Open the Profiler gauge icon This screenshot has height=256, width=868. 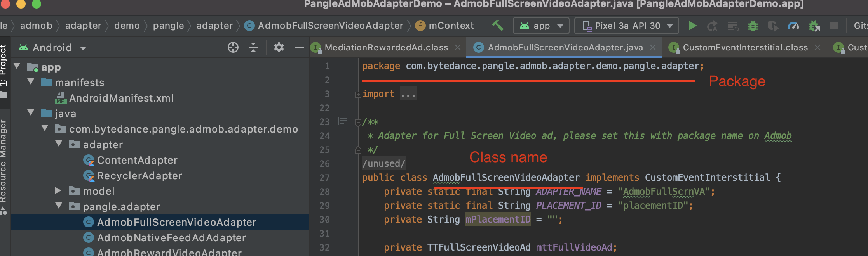793,26
